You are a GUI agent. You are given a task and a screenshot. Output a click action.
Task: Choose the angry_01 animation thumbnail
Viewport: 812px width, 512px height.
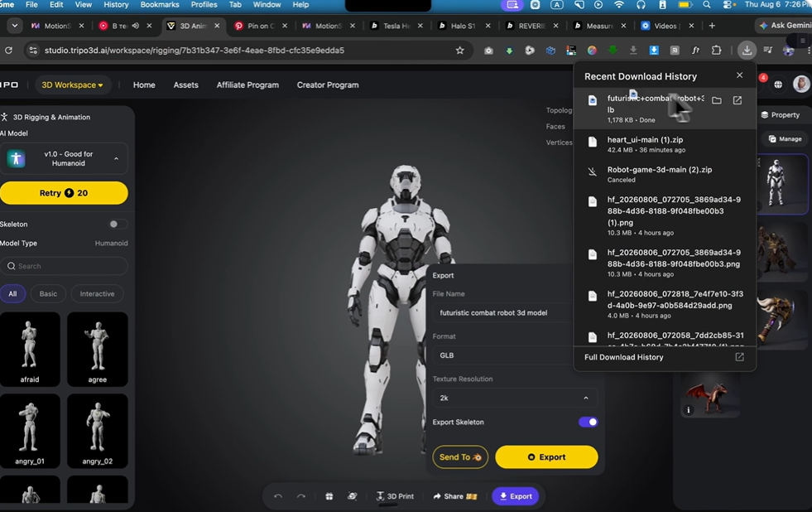click(x=30, y=431)
